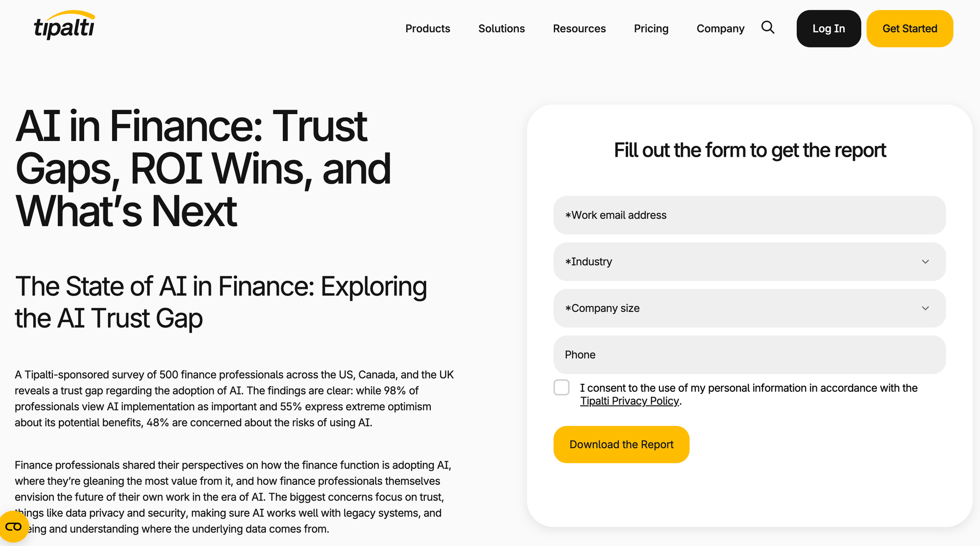Click the Get Started button
Image resolution: width=980 pixels, height=546 pixels.
909,29
